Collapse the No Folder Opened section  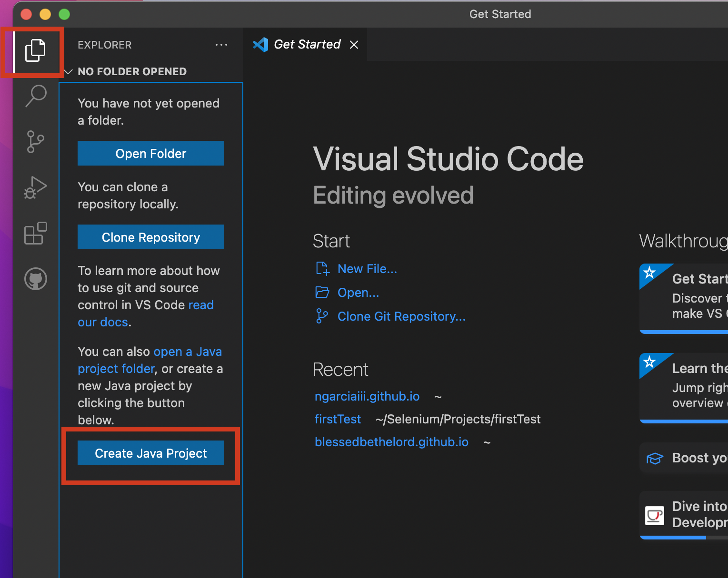pos(69,71)
